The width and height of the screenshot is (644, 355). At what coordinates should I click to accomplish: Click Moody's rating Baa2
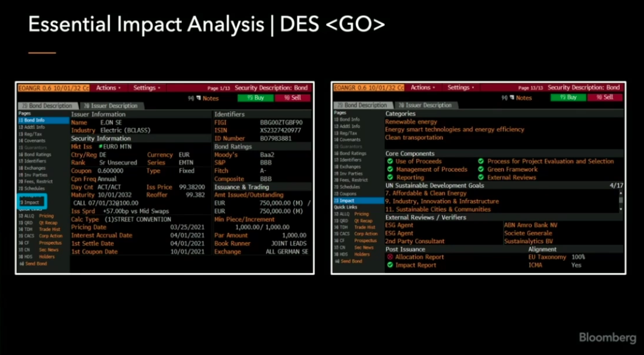click(268, 155)
